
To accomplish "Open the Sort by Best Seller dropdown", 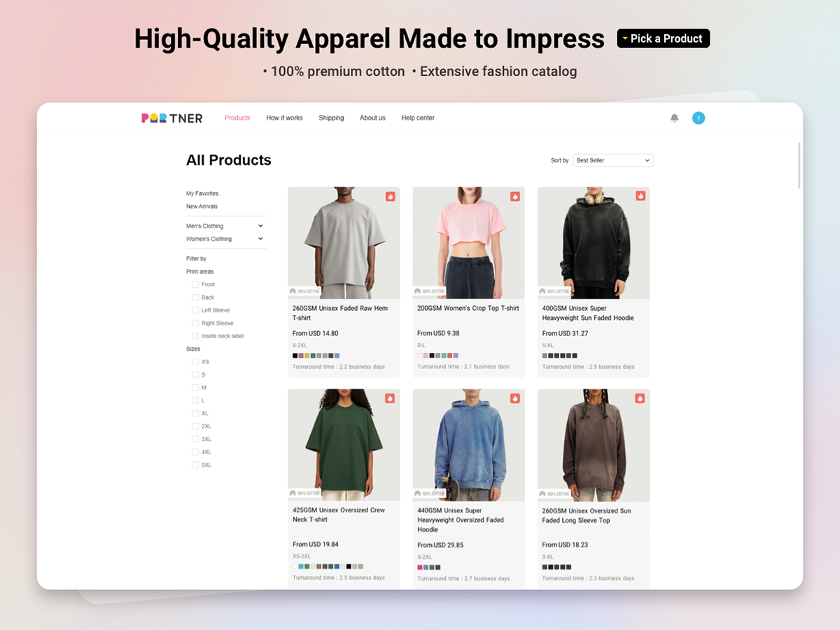I will click(613, 160).
